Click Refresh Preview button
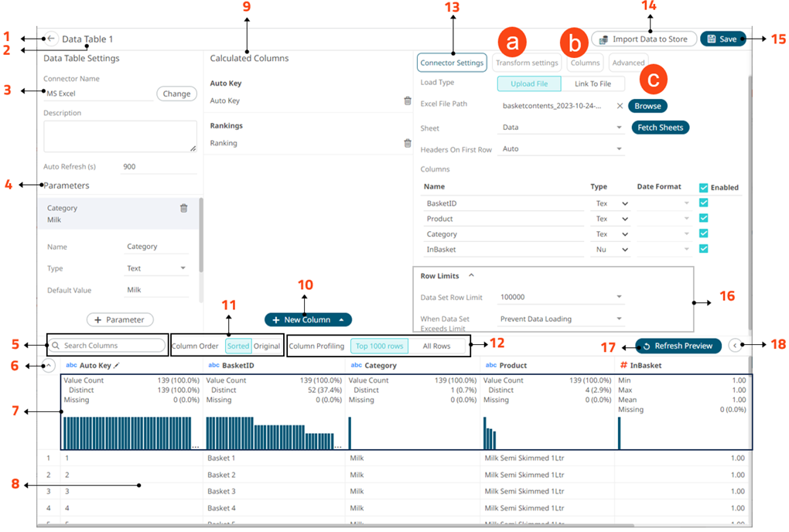 coord(678,346)
